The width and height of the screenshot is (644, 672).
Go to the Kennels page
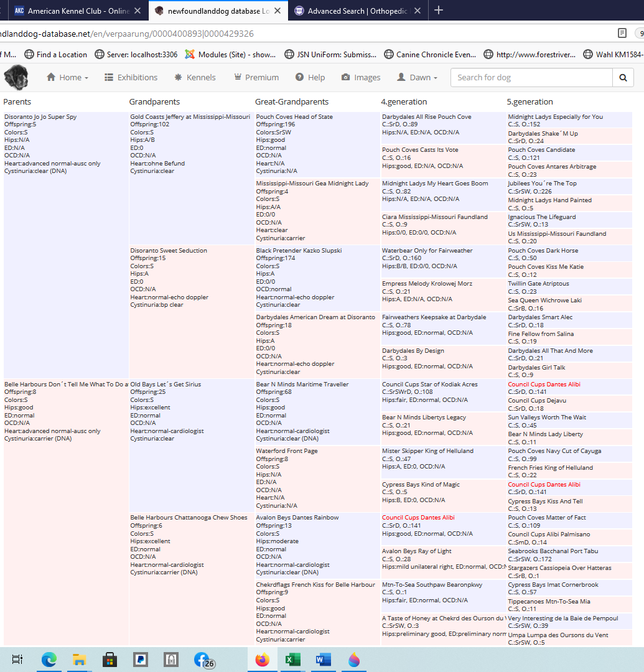pos(195,78)
